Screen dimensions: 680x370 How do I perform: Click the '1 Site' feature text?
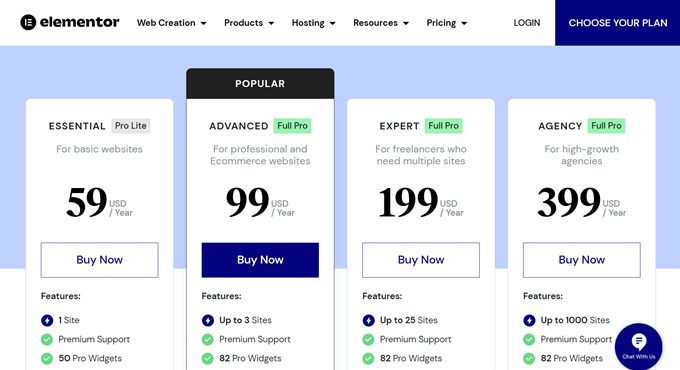[x=69, y=321]
